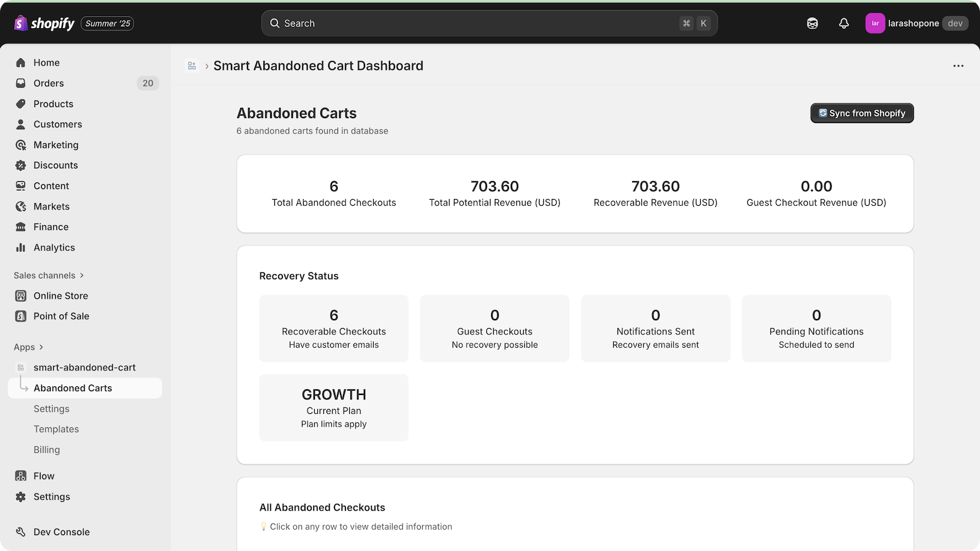
Task: Click the Home icon in the sidebar
Action: (x=21, y=62)
